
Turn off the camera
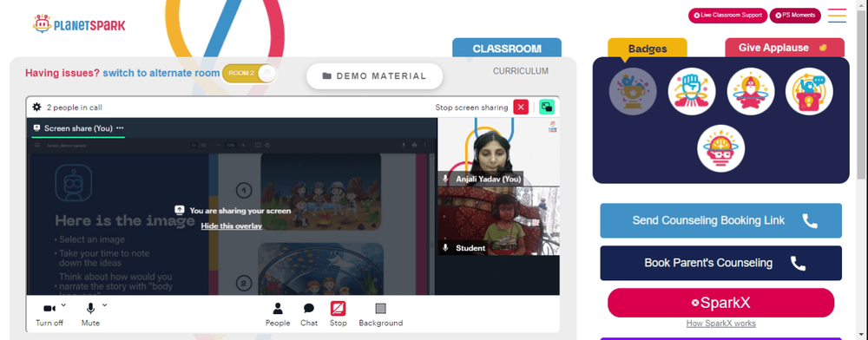pos(49,314)
